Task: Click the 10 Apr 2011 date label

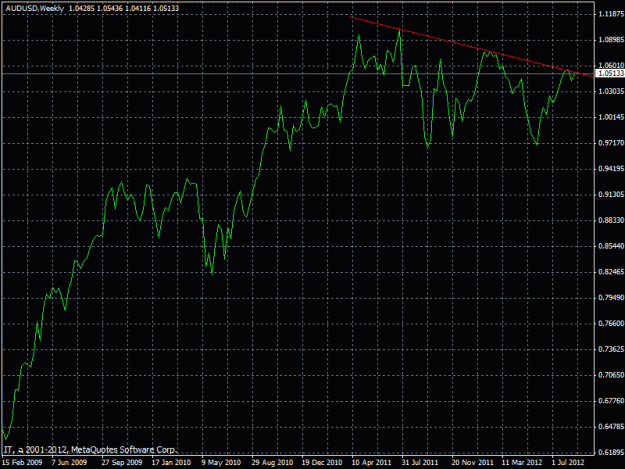Action: coord(371,462)
